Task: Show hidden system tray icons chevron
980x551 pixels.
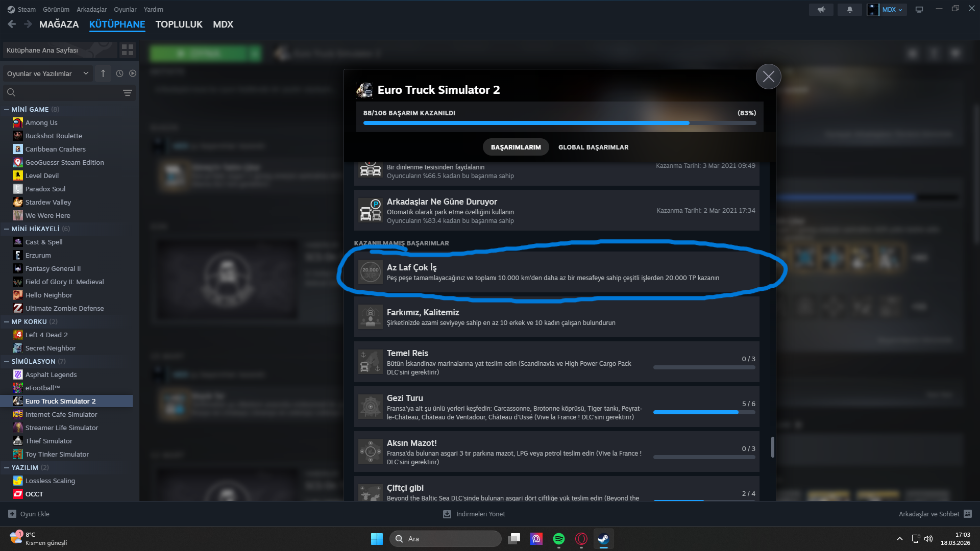Action: [x=900, y=539]
